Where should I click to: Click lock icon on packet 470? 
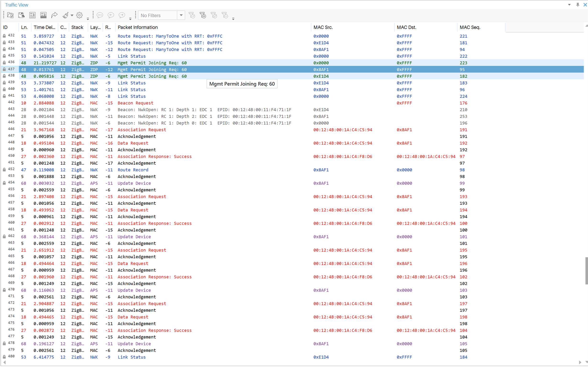point(4,290)
